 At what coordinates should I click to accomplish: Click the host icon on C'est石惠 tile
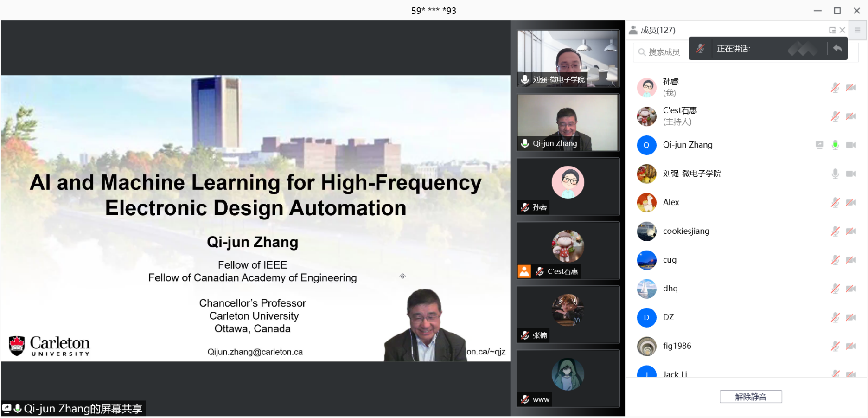point(524,271)
